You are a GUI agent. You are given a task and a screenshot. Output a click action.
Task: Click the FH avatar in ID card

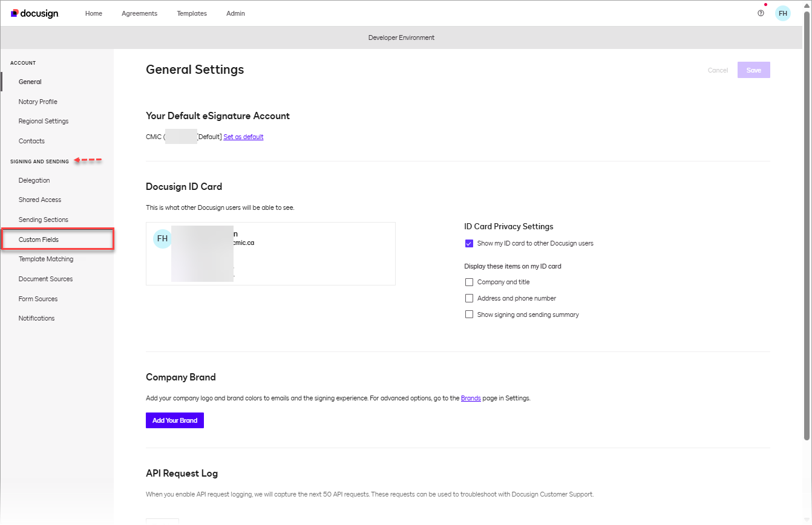[x=162, y=238]
